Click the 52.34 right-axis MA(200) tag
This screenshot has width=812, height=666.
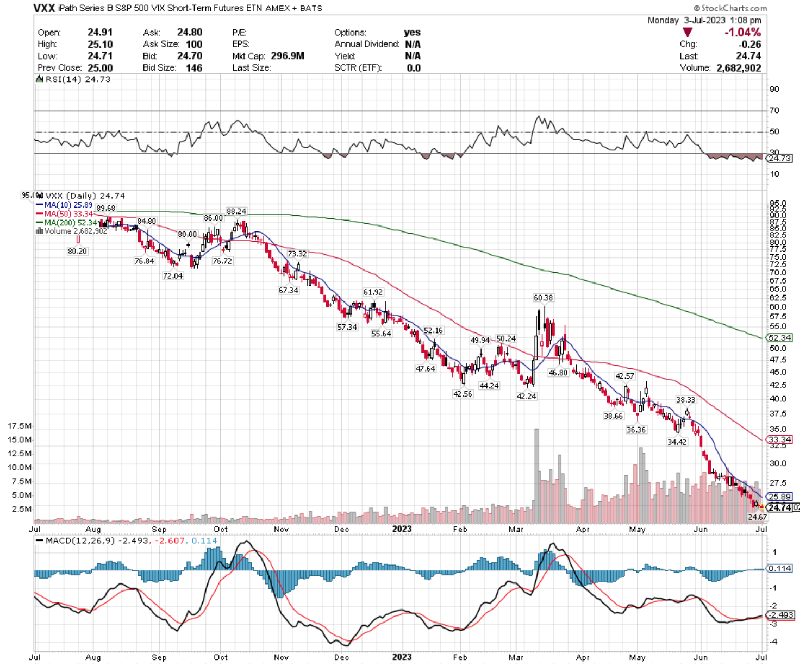pos(779,338)
